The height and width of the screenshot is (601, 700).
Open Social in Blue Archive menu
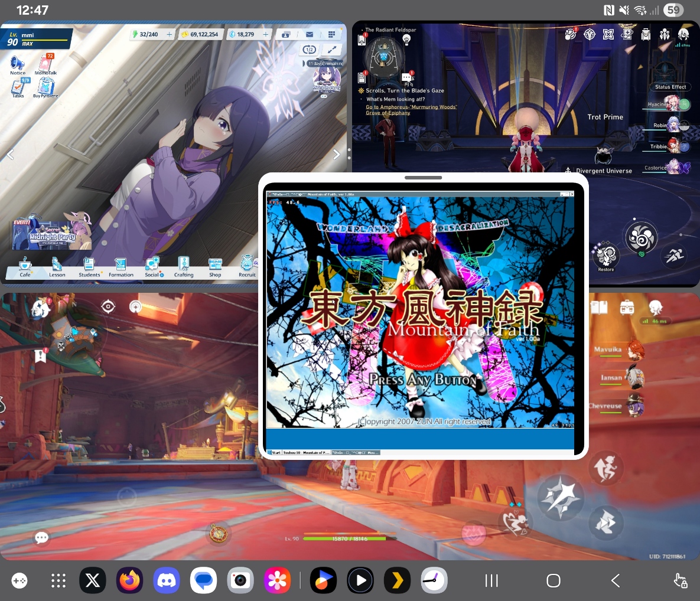tap(153, 267)
